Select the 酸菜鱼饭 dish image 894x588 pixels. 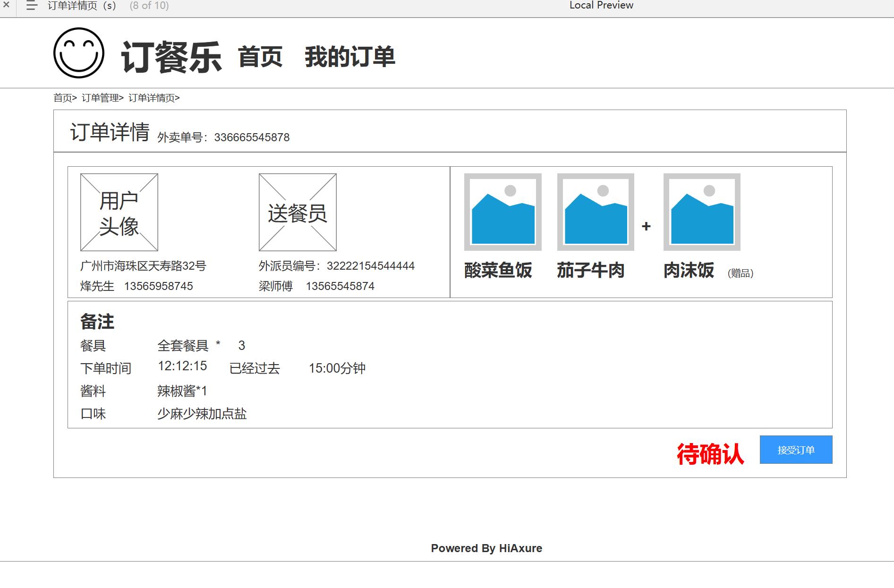pos(503,212)
